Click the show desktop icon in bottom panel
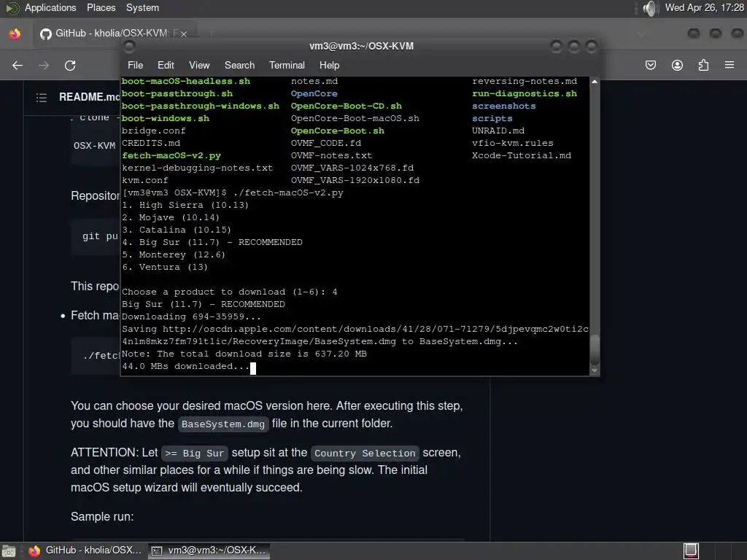The height and width of the screenshot is (560, 747). [9, 551]
